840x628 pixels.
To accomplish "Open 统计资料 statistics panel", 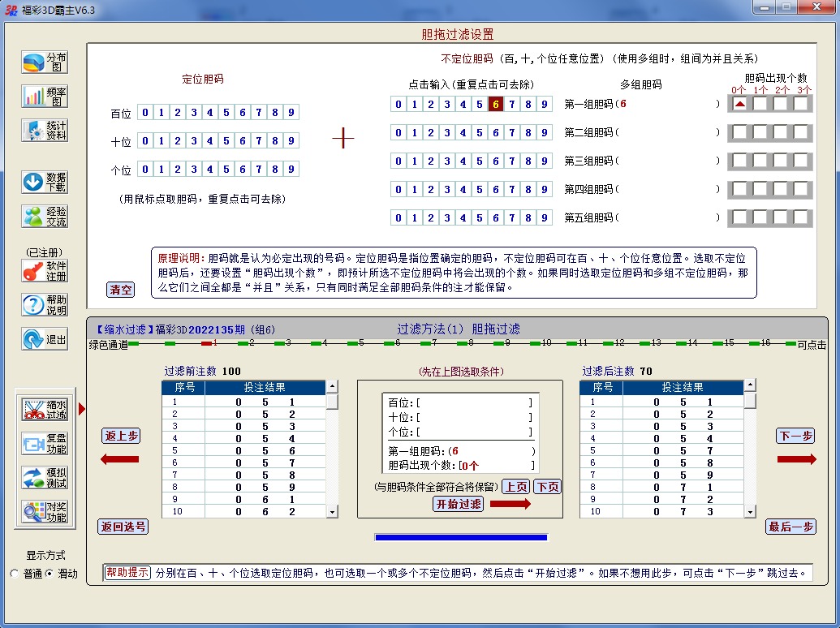I will click(x=45, y=131).
